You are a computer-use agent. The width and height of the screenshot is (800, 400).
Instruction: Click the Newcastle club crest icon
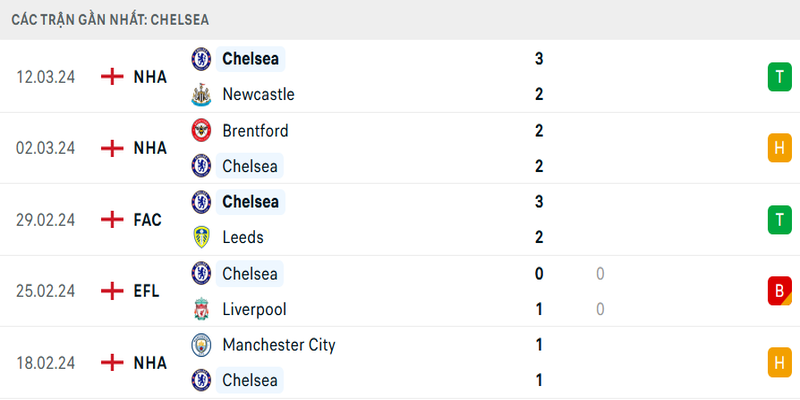tap(201, 94)
